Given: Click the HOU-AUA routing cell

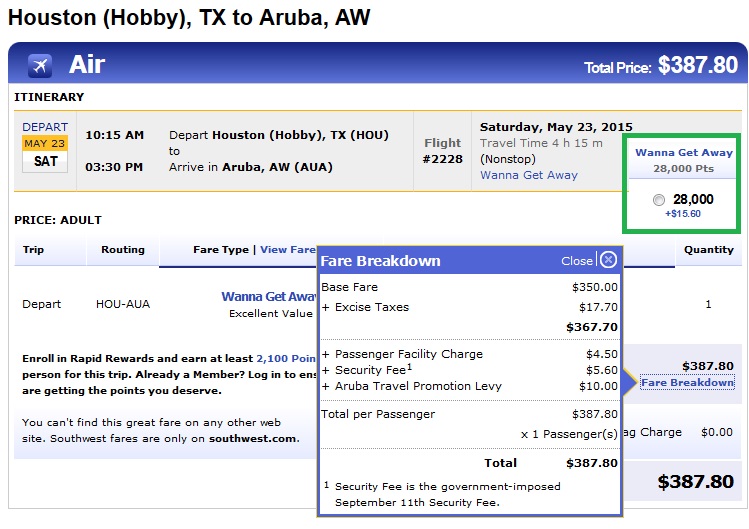Looking at the screenshot, I should click(123, 304).
